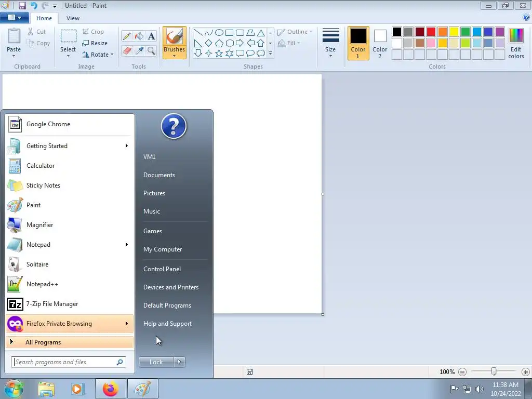The height and width of the screenshot is (399, 532).
Task: Select the Oval shape
Action: pyautogui.click(x=219, y=33)
